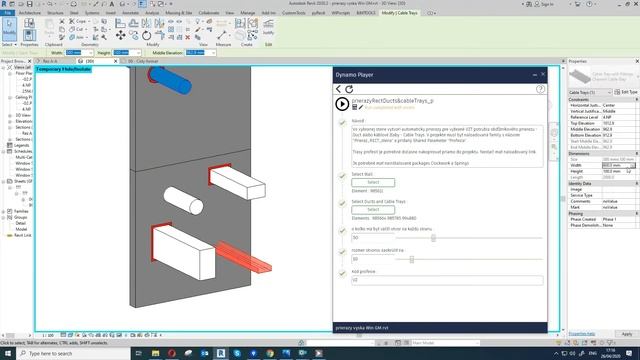Select the Align tool icon
The height and width of the screenshot is (360, 640).
[120, 23]
